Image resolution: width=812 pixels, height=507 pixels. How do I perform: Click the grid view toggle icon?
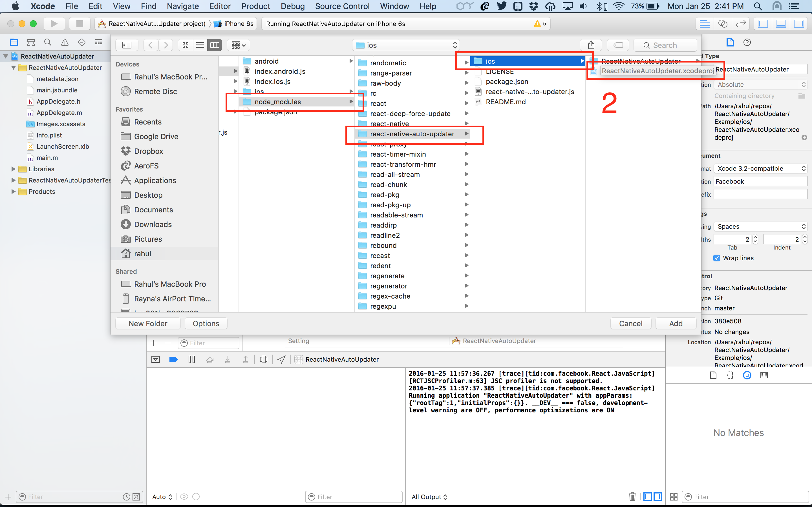(x=186, y=45)
